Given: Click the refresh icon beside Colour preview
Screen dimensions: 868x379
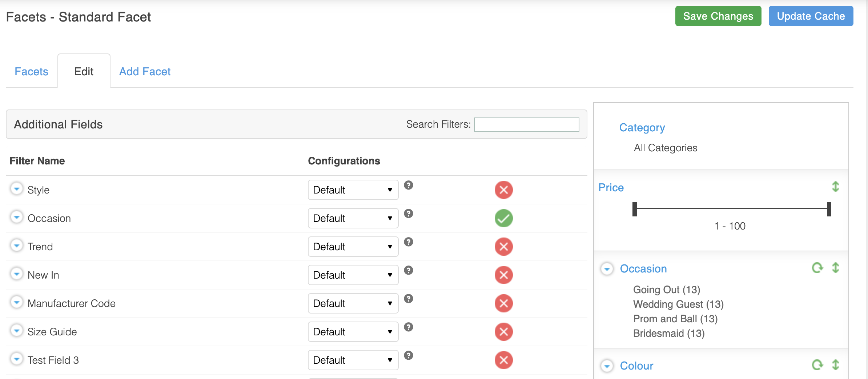Looking at the screenshot, I should pyautogui.click(x=817, y=365).
